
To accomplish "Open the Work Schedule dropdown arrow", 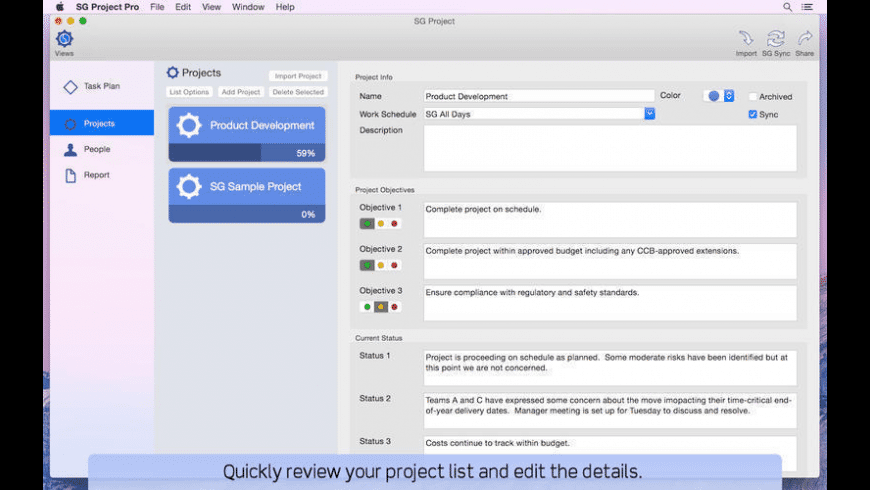I will click(x=650, y=114).
